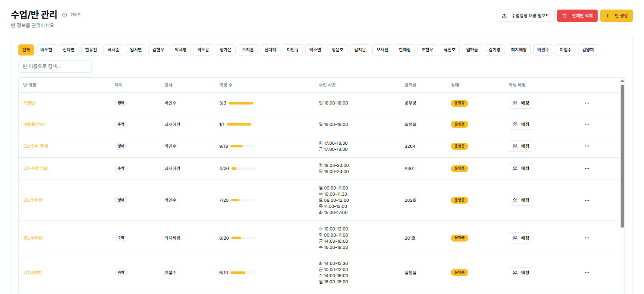
Task: Filter classes by teacher 박민수
Action: pos(542,50)
